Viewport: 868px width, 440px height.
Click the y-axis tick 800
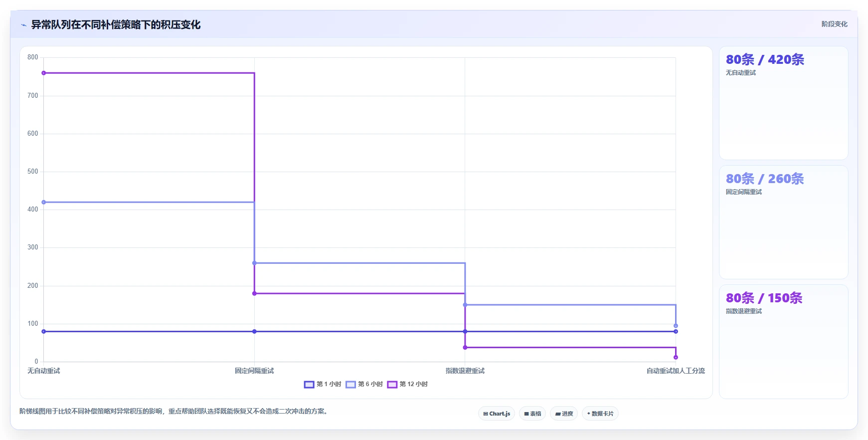[x=33, y=57]
